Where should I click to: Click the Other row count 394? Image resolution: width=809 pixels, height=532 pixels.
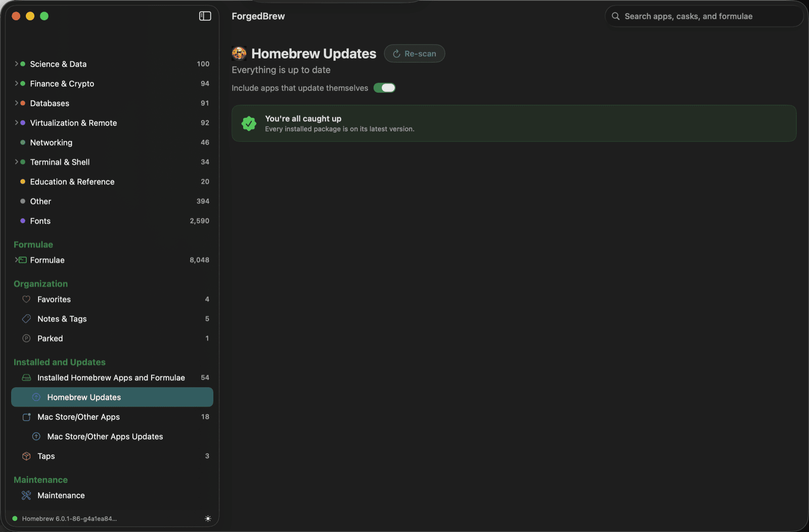pos(203,201)
